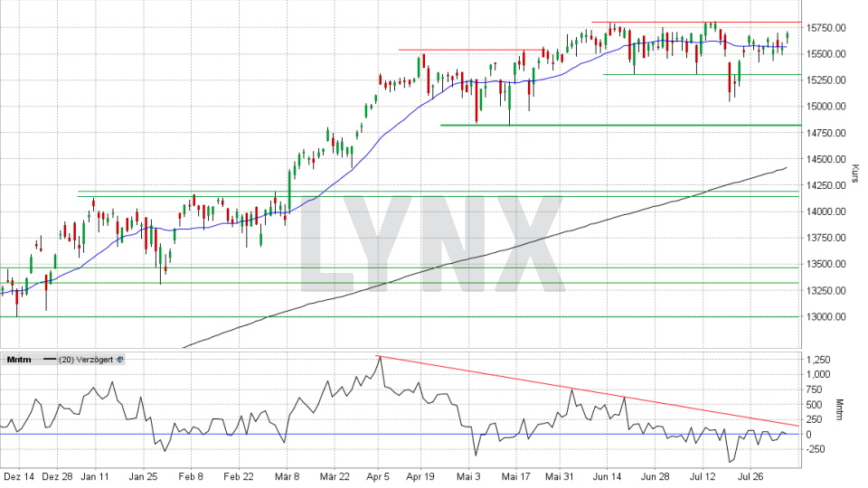Click the globe icon next to Verzögert
The image size is (868, 488).
tap(121, 359)
